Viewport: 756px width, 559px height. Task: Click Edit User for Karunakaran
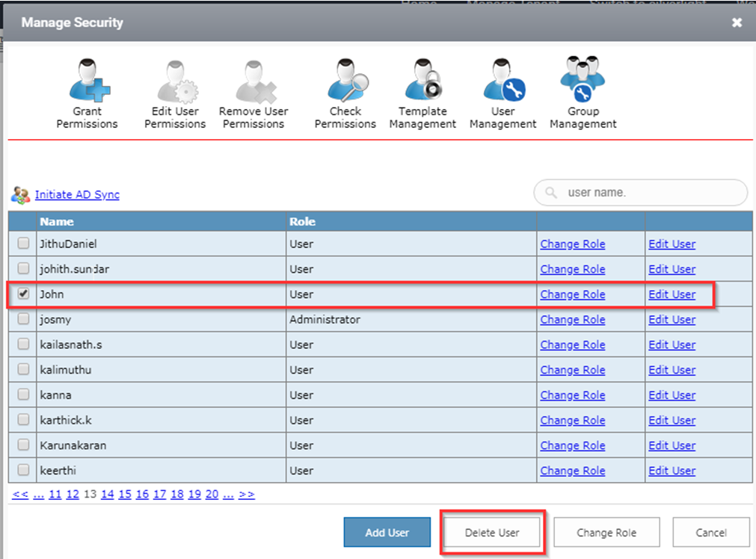pyautogui.click(x=672, y=445)
